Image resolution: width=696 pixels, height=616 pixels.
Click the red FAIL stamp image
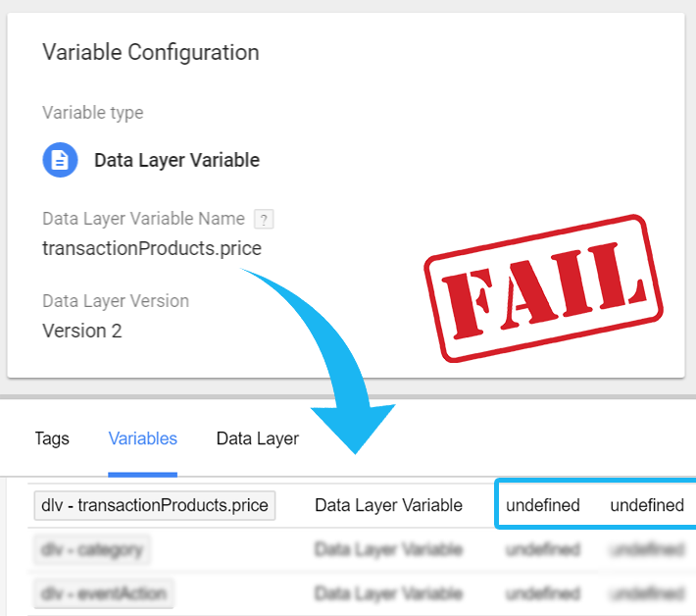(x=543, y=288)
